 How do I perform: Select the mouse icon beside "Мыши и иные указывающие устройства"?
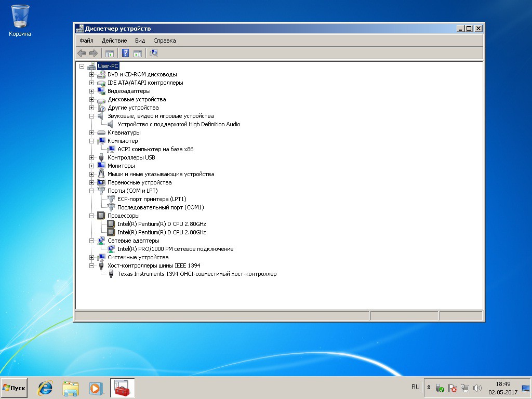[x=101, y=174]
